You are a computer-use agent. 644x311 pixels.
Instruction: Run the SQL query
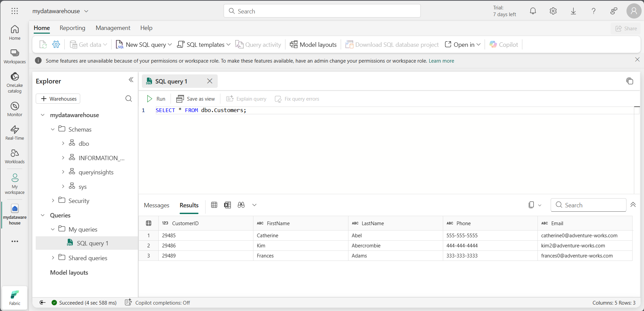pyautogui.click(x=156, y=99)
